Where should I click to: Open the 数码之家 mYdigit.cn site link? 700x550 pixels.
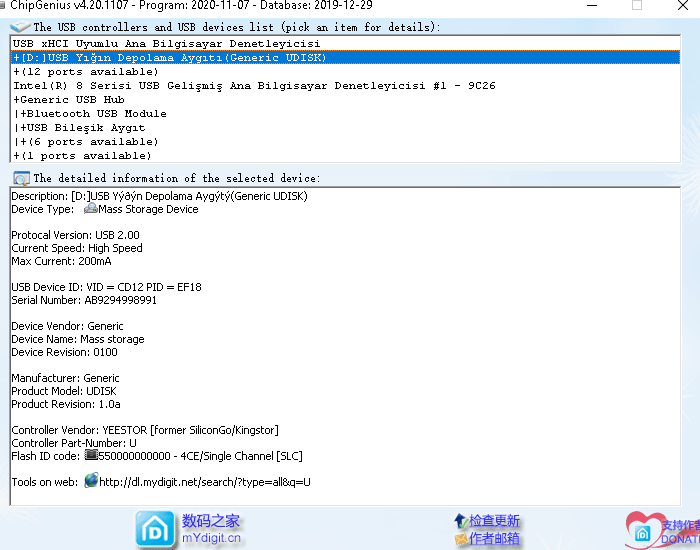(x=211, y=529)
